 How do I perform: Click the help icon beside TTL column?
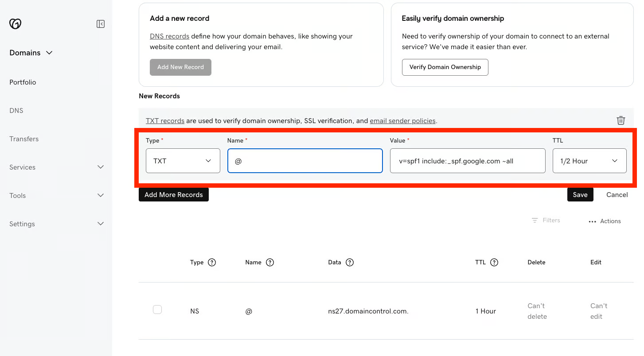[x=495, y=262]
